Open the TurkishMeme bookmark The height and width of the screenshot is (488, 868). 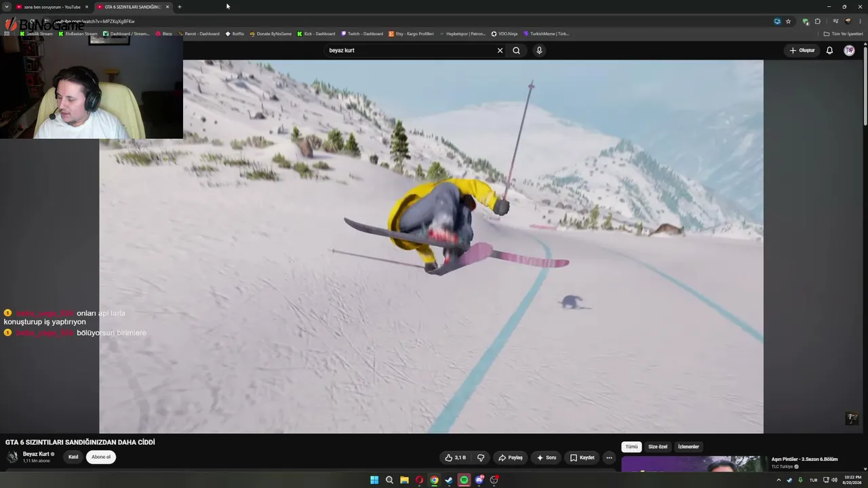coord(546,33)
